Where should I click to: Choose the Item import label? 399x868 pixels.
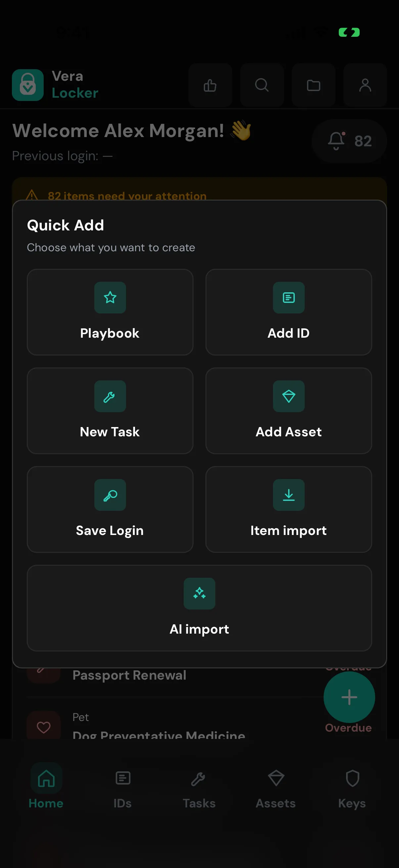pyautogui.click(x=288, y=531)
